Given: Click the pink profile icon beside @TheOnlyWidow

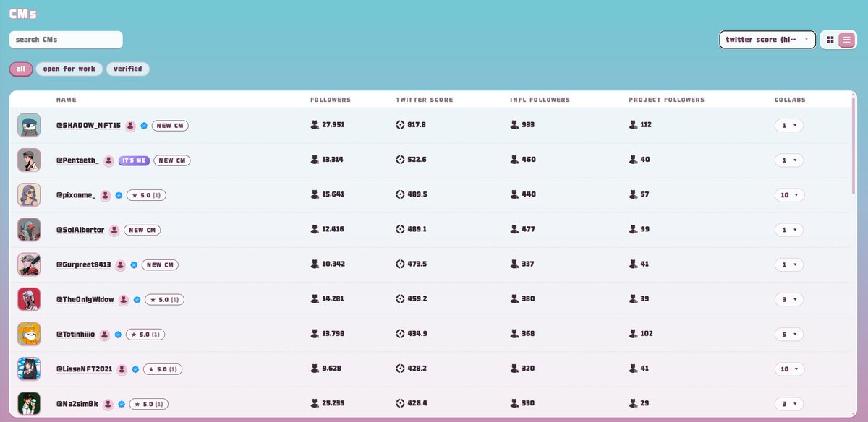Looking at the screenshot, I should click(124, 299).
